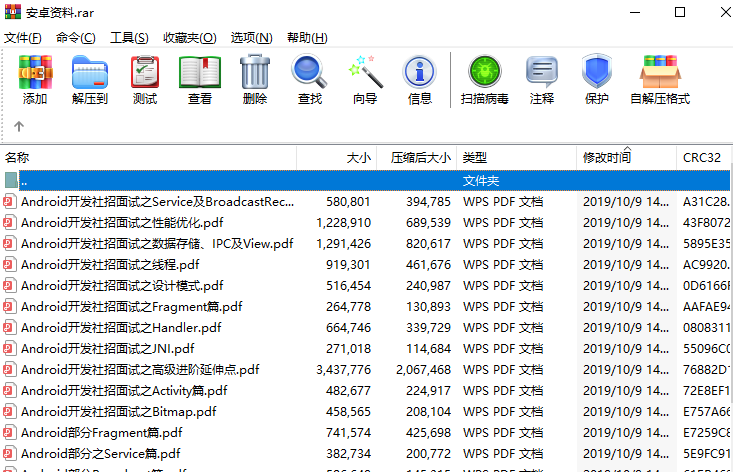Select Android开发社招面试之Fragment篇.pdf
This screenshot has height=472, width=733.
131,307
